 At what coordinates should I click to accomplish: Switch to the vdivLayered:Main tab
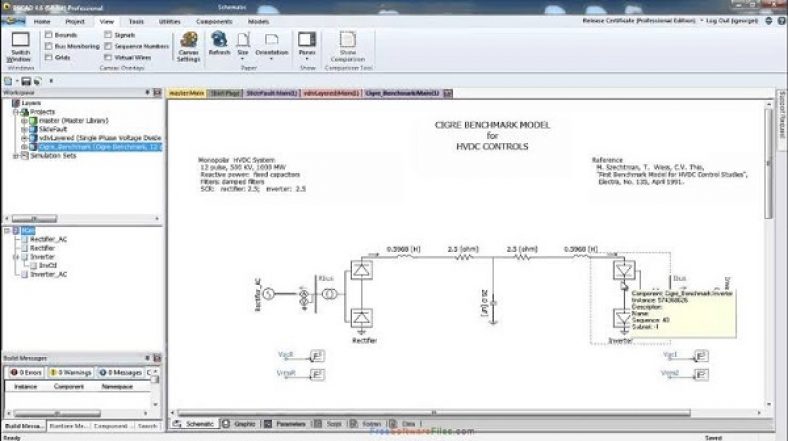[x=331, y=93]
